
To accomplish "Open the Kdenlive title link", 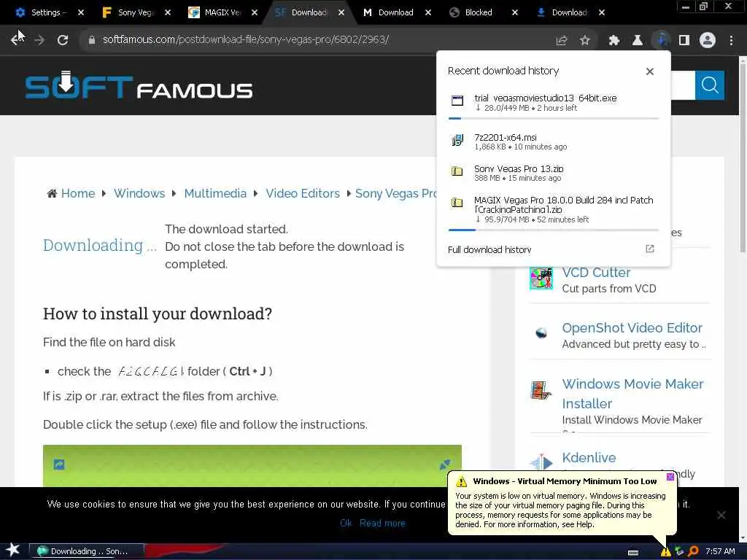I will [589, 458].
